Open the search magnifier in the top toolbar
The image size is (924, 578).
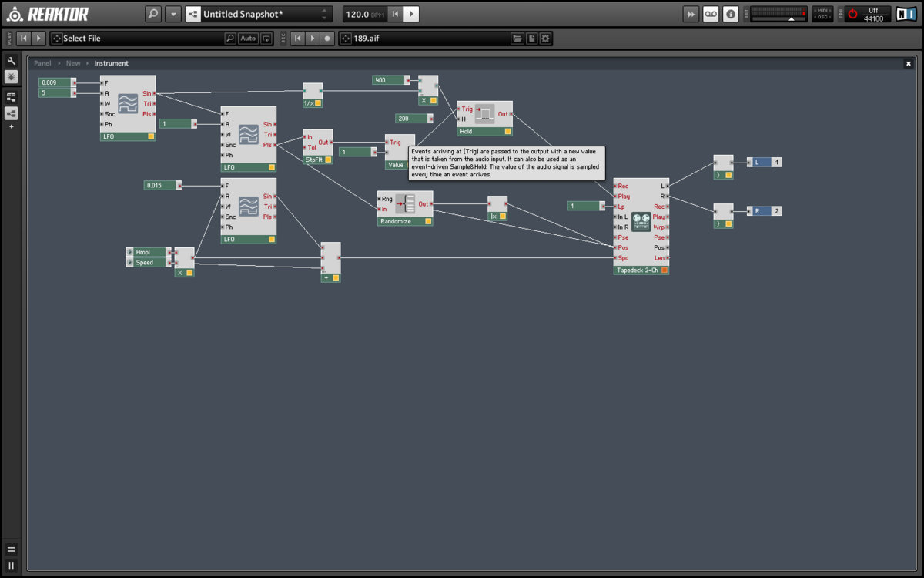point(153,14)
